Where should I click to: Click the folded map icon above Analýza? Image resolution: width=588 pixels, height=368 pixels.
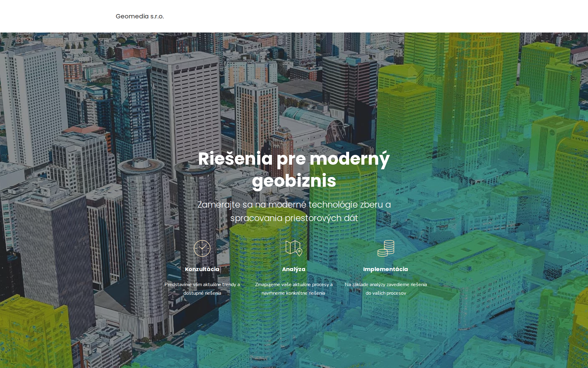[x=292, y=247]
